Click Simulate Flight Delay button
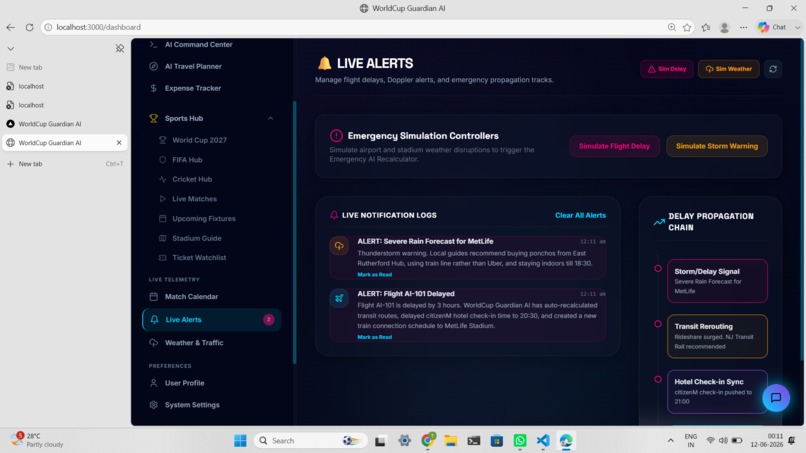The height and width of the screenshot is (453, 806). 614,146
